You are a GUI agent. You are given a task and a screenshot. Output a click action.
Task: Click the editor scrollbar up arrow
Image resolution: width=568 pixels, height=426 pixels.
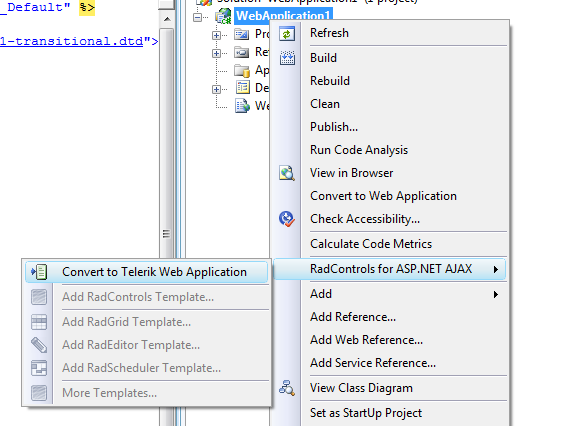[167, 19]
